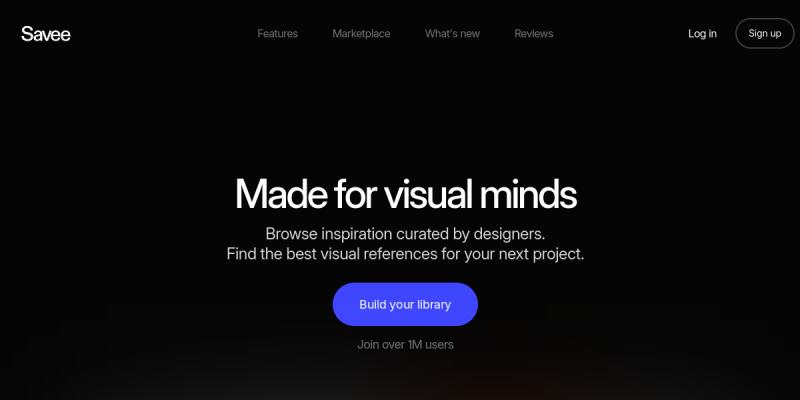Click the blue Build your library button
This screenshot has width=800, height=400.
click(x=405, y=305)
